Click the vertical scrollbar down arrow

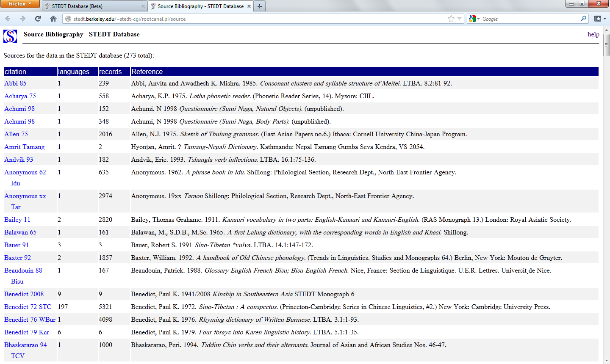[x=606, y=361]
